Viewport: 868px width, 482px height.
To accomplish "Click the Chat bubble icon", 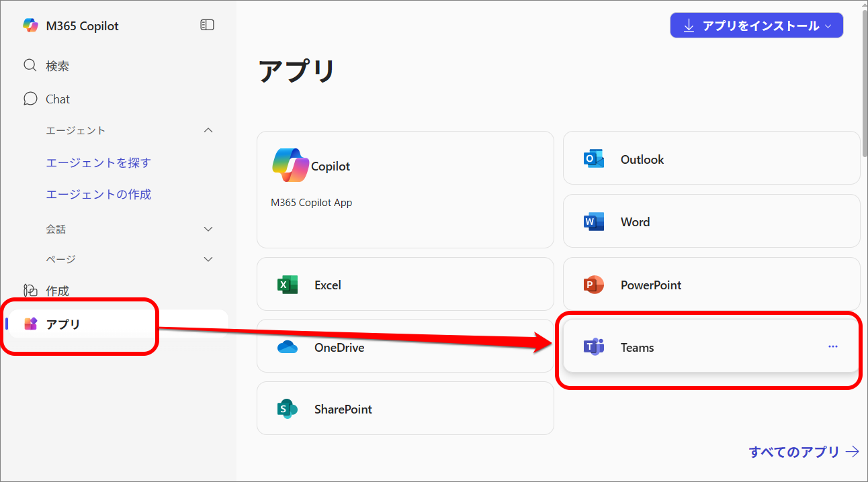I will [x=30, y=99].
